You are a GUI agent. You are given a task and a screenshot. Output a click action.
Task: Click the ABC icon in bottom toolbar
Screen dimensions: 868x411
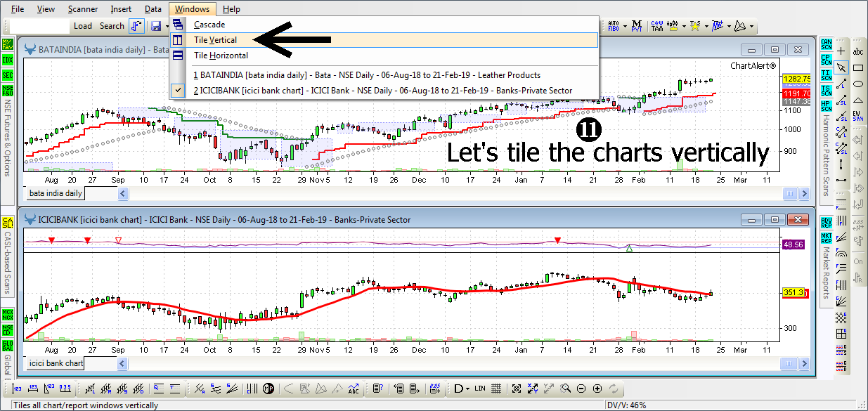[353, 389]
